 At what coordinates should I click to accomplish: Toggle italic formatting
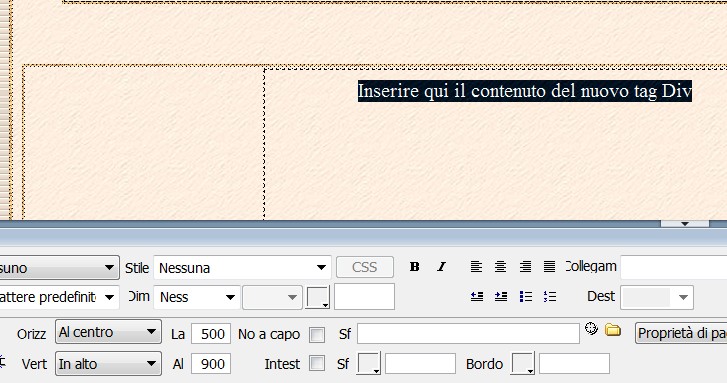tap(441, 267)
